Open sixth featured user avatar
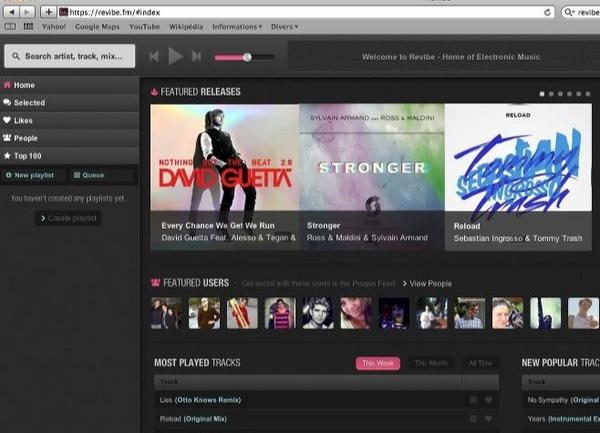The width and height of the screenshot is (600, 433). click(356, 313)
